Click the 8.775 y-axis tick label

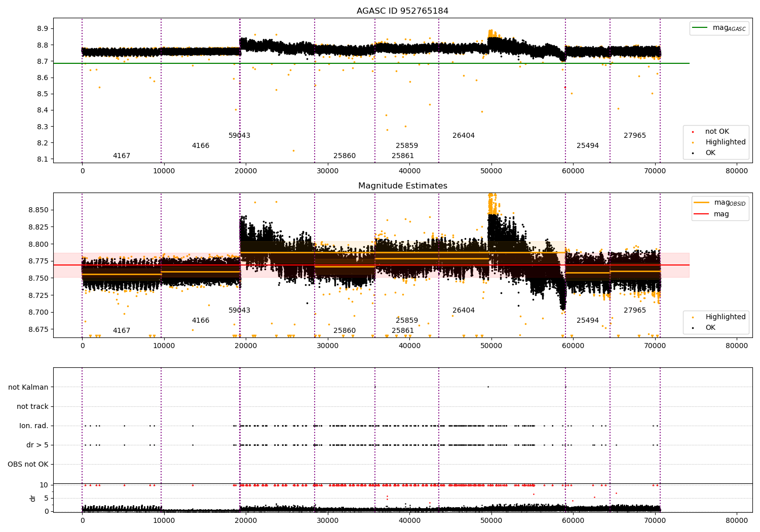click(39, 261)
